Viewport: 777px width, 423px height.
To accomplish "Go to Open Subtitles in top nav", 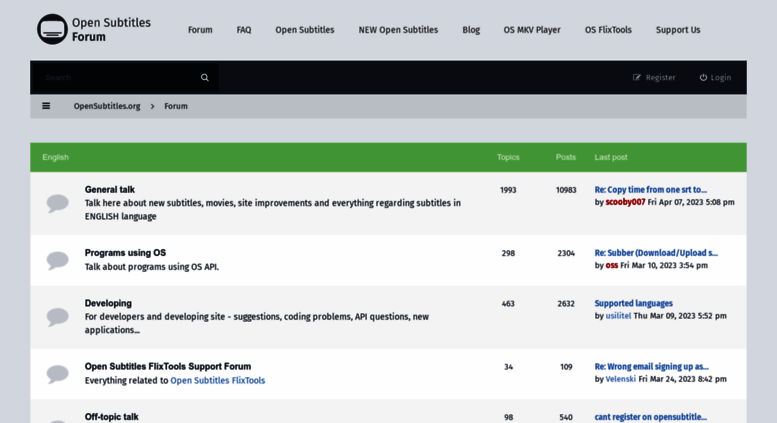I will (x=305, y=30).
